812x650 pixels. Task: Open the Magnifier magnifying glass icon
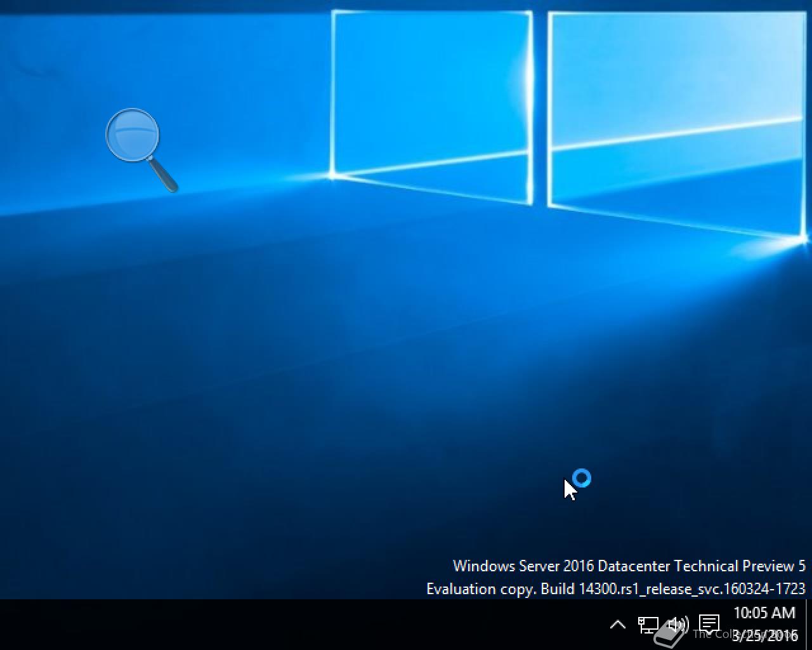141,150
